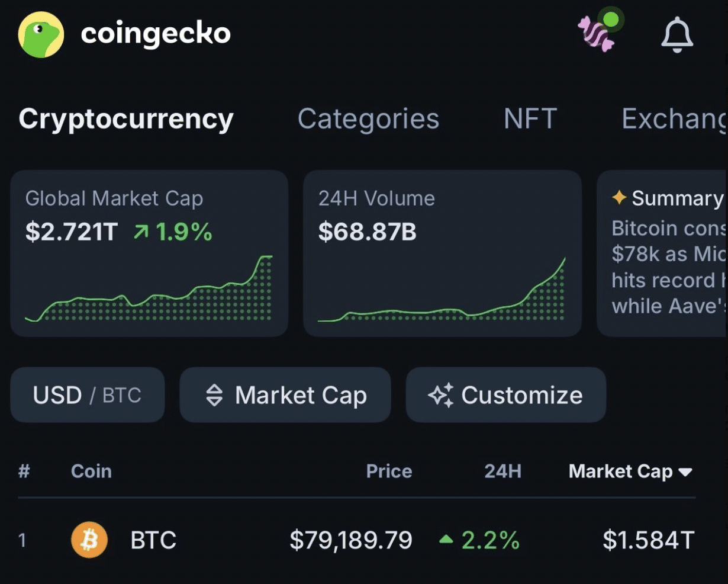Tap the candy rewards icon

597,33
